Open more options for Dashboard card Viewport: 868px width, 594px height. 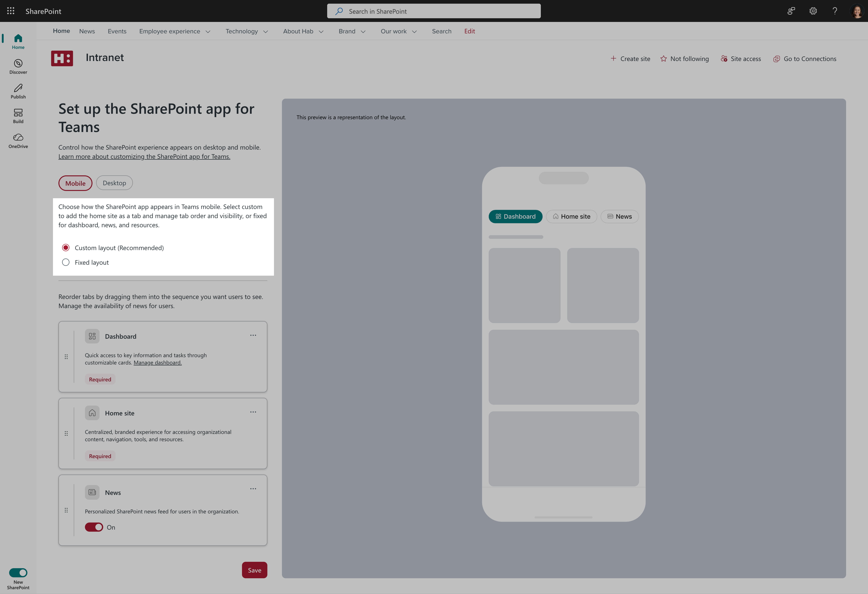point(253,335)
